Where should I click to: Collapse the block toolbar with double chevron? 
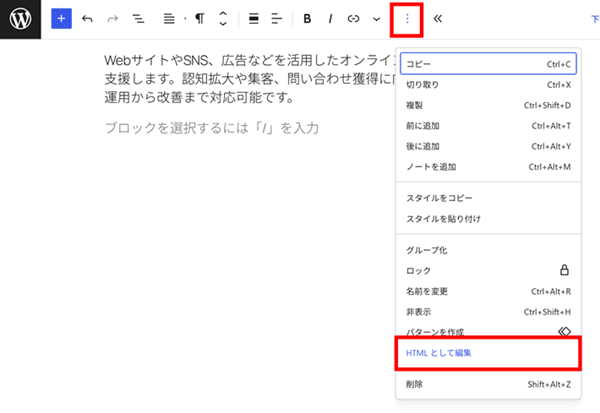point(438,19)
